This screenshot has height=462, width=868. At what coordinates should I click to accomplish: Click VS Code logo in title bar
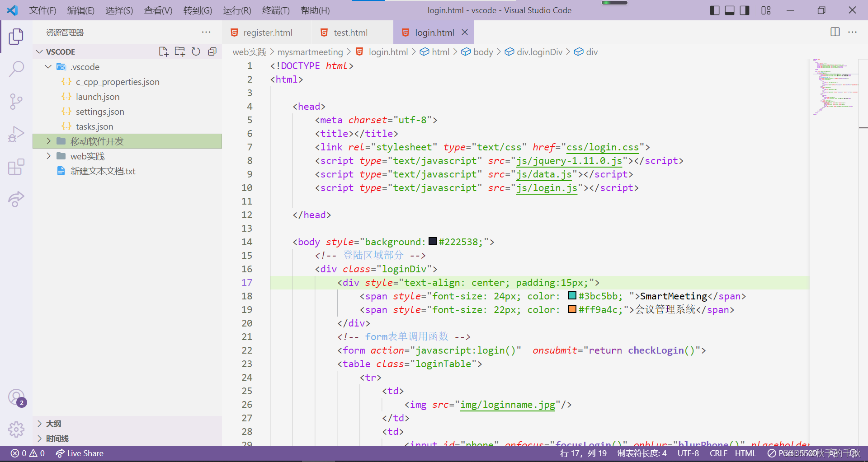(x=12, y=10)
